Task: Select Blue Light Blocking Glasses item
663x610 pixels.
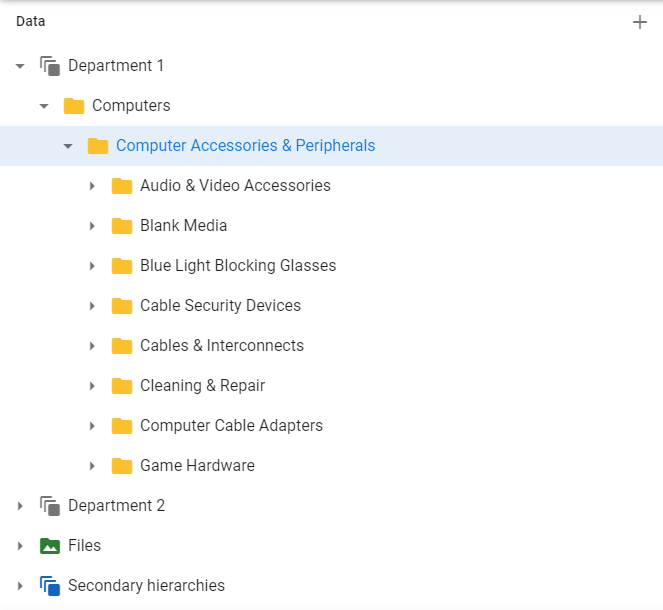Action: point(238,266)
